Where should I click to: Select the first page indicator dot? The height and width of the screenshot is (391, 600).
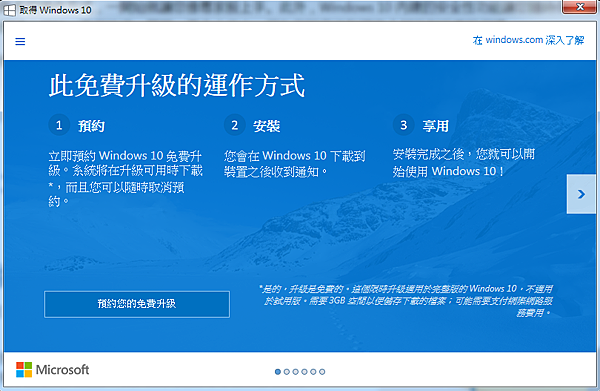[278, 371]
